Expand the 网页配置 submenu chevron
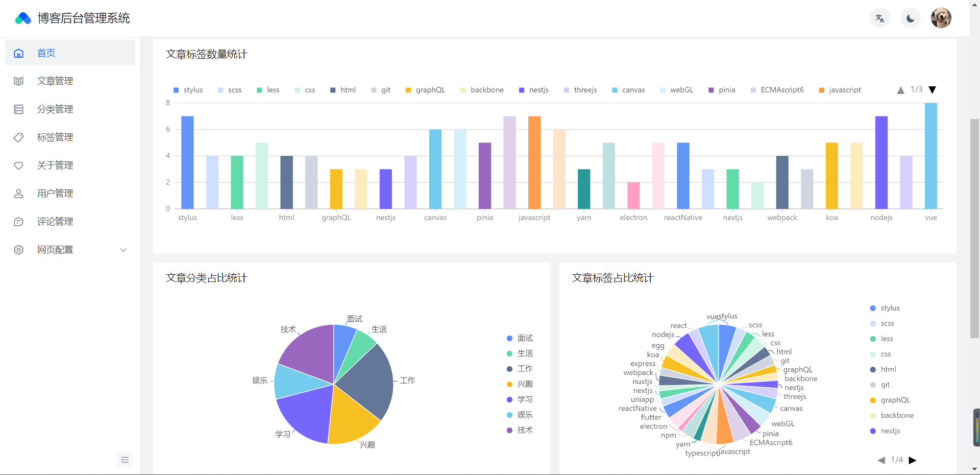The image size is (980, 475). [123, 250]
